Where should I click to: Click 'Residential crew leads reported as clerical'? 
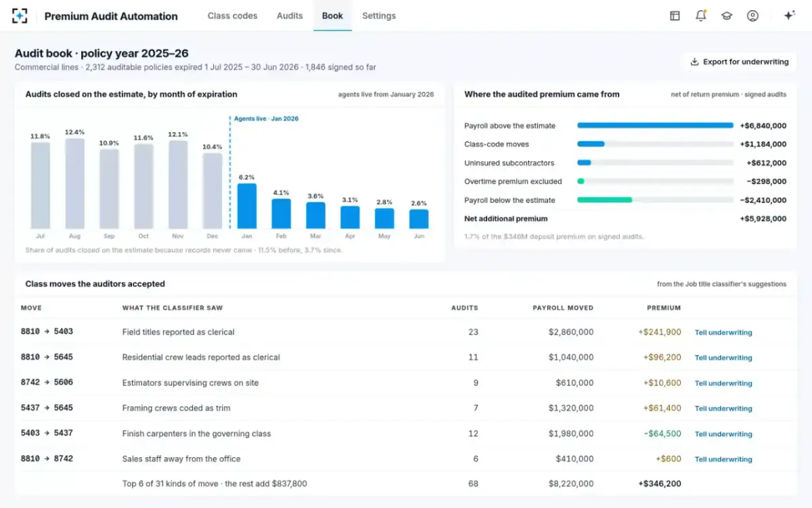(201, 357)
